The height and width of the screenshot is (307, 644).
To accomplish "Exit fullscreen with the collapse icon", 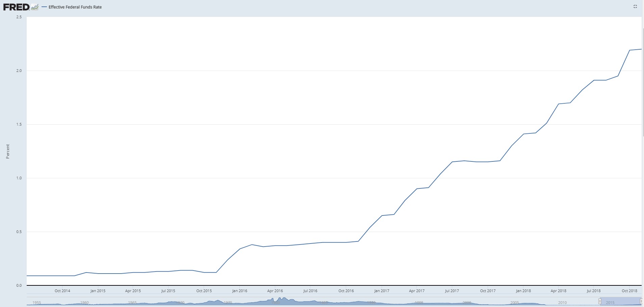I will tap(635, 6).
